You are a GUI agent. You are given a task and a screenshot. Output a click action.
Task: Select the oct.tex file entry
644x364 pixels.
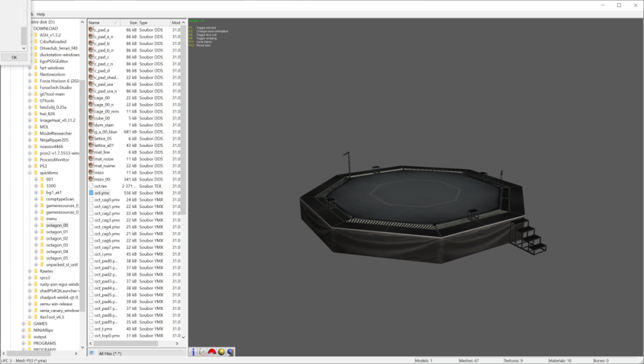(x=100, y=186)
